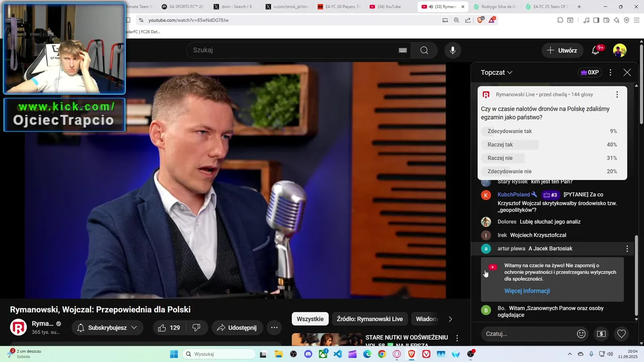Select poll option Raczej tak
This screenshot has height=362, width=644.
click(552, 145)
